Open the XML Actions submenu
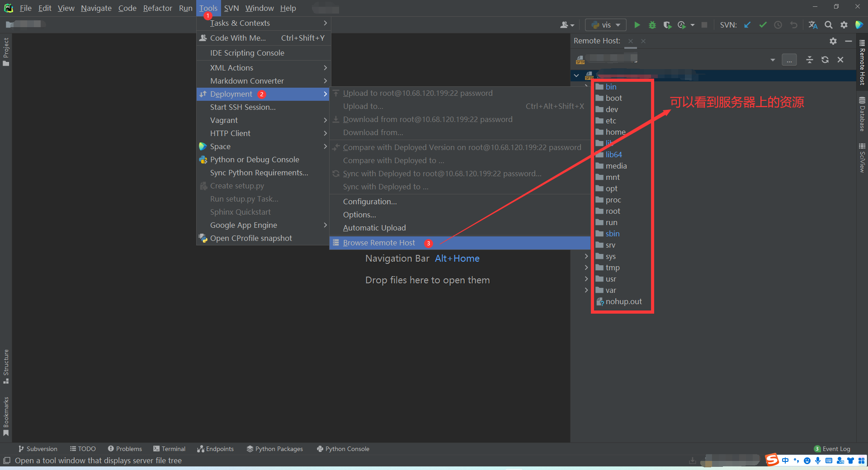This screenshot has height=470, width=868. (x=264, y=68)
